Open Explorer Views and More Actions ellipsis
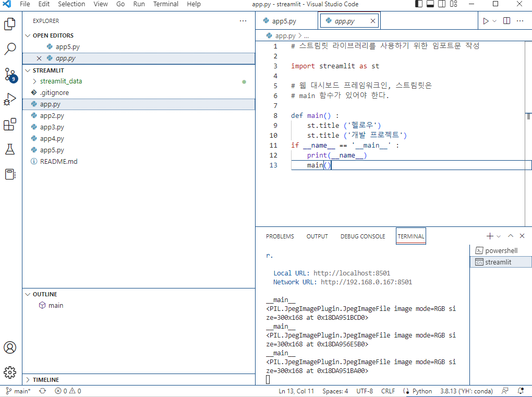 (x=243, y=21)
